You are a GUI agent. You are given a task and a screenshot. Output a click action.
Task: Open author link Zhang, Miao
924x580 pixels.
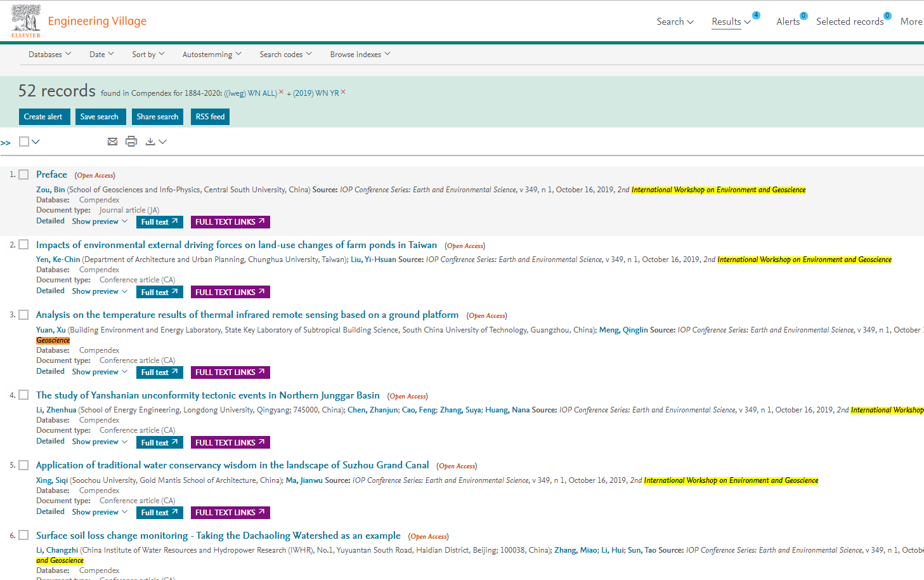pyautogui.click(x=576, y=550)
